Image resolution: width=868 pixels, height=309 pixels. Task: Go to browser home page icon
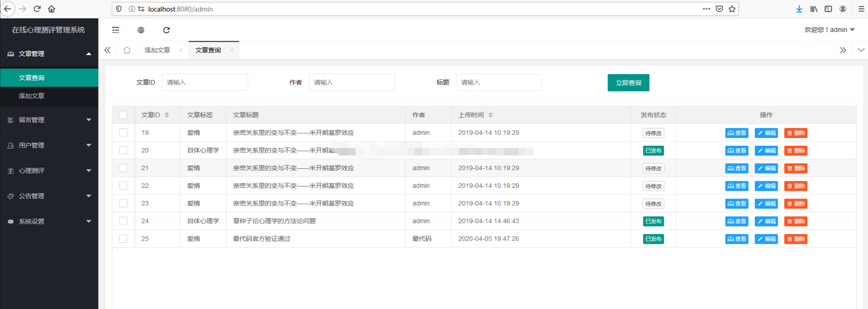tap(51, 9)
